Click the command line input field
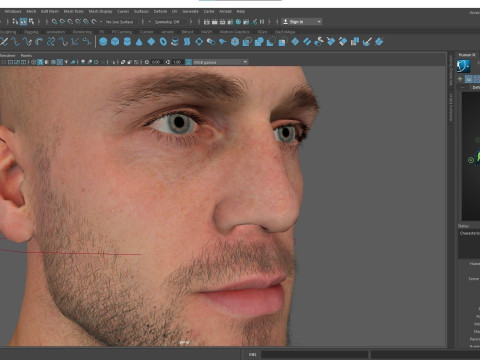The width and height of the screenshot is (480, 360). (x=314, y=355)
